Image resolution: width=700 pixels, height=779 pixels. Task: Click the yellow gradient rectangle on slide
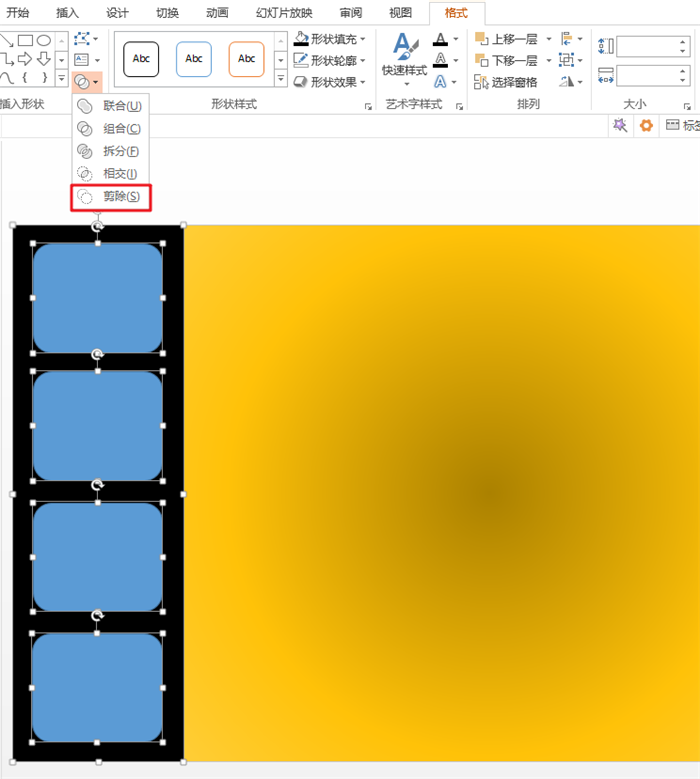pos(442,493)
